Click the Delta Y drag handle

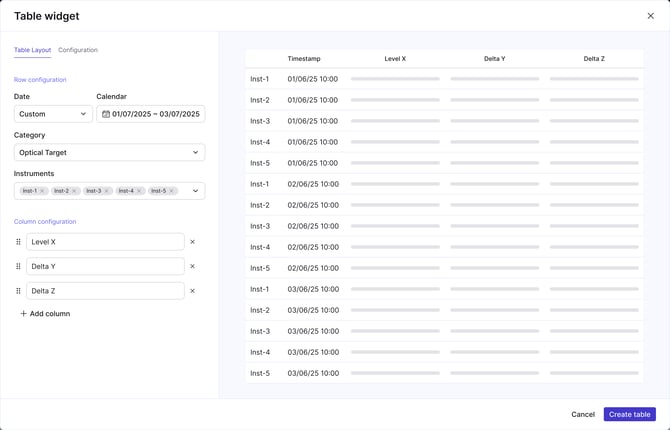[18, 266]
